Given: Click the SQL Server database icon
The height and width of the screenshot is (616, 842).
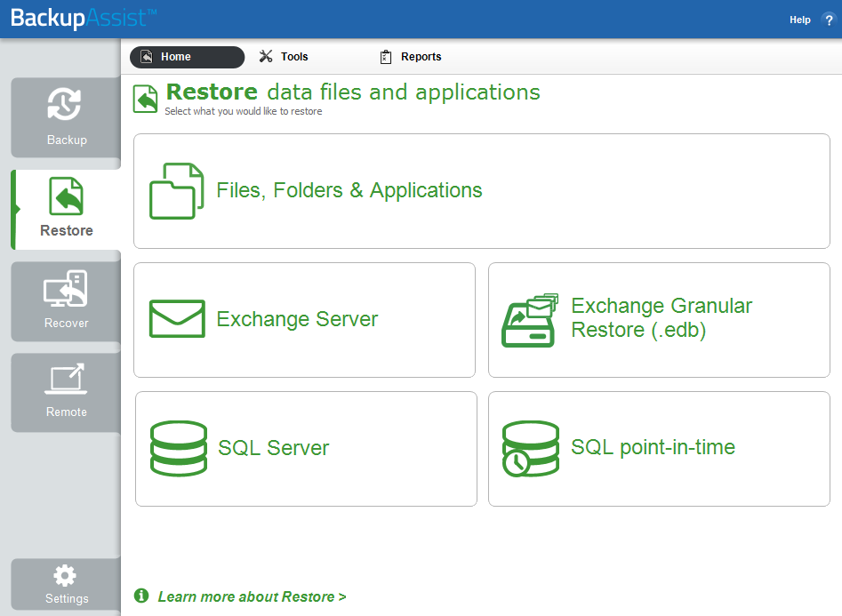Looking at the screenshot, I should click(x=179, y=448).
